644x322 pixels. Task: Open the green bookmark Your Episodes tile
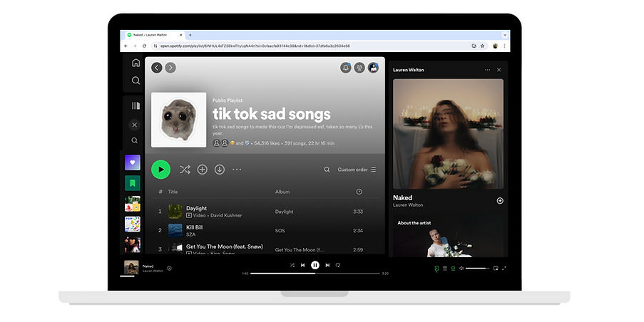point(132,183)
